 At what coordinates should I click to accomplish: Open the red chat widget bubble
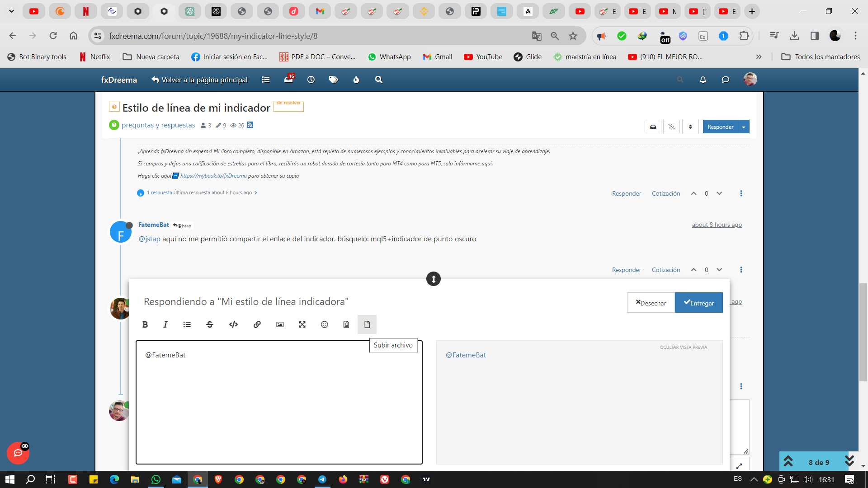[18, 453]
